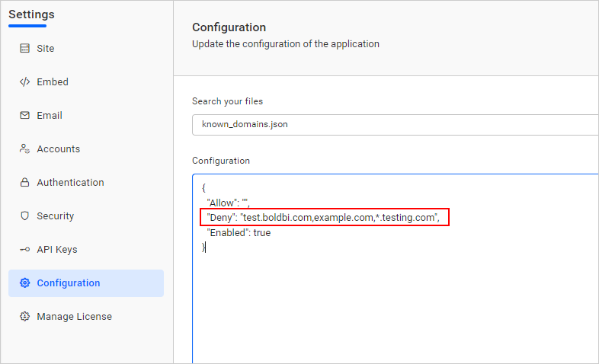599x364 pixels.
Task: Click the closing brace in the editor
Action: (x=203, y=247)
